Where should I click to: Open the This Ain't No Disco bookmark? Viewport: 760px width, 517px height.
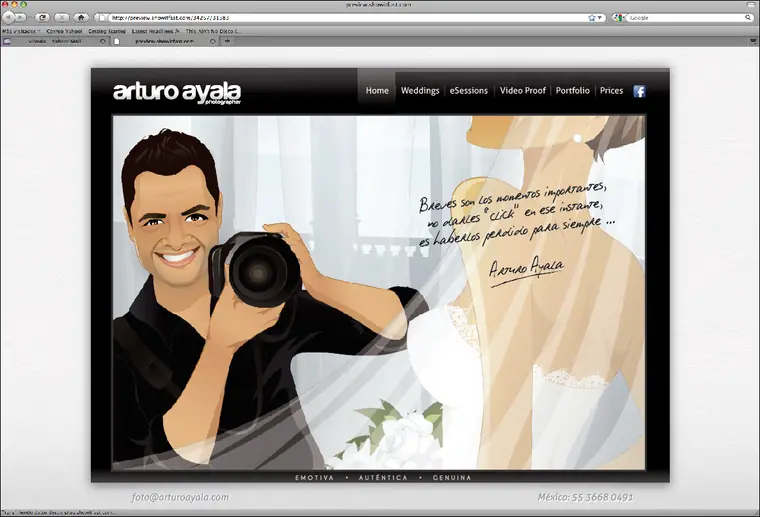(212, 31)
